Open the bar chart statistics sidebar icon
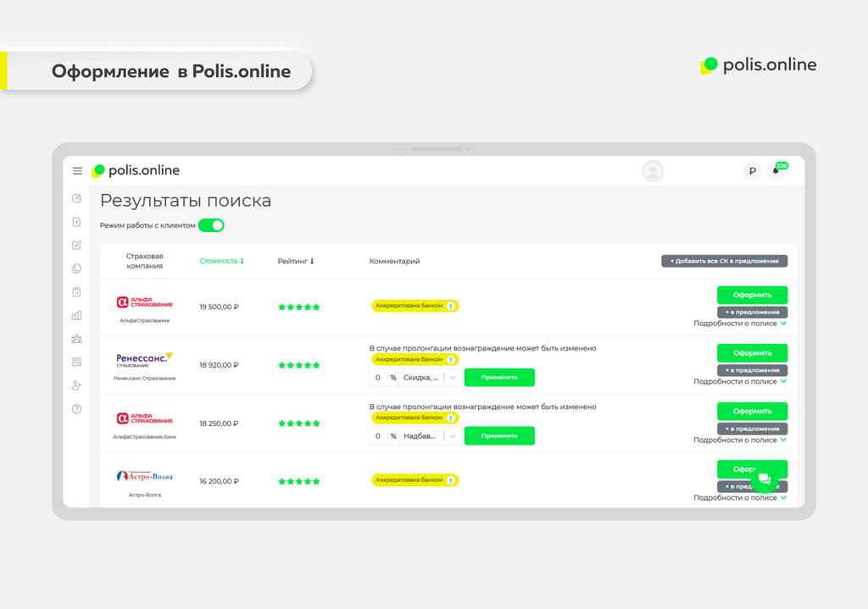This screenshot has width=868, height=609. coord(77,315)
